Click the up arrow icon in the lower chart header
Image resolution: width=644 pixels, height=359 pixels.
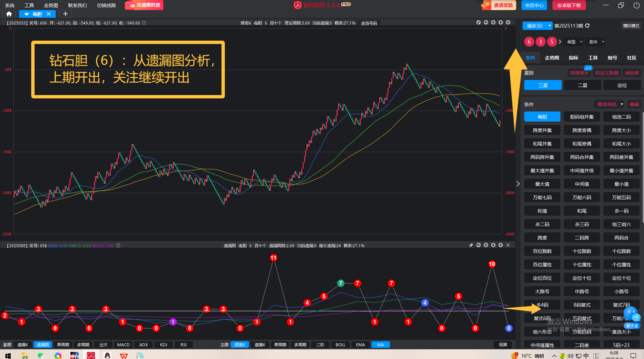tap(486, 245)
